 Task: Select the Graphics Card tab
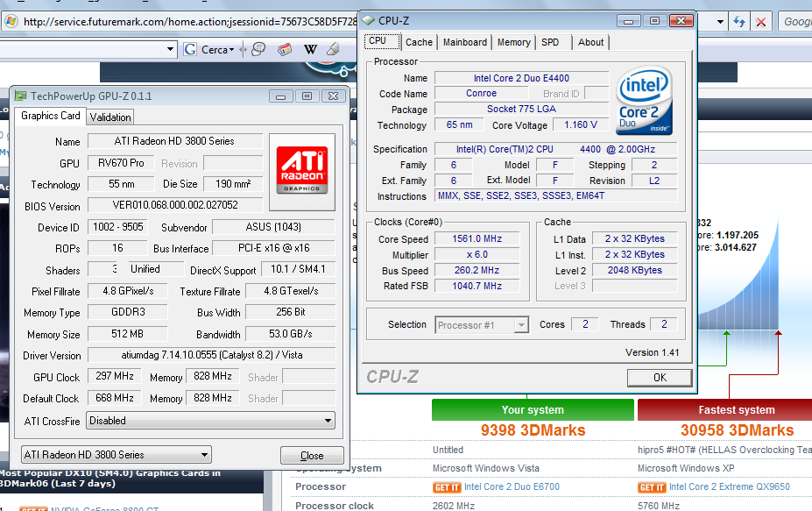point(50,116)
